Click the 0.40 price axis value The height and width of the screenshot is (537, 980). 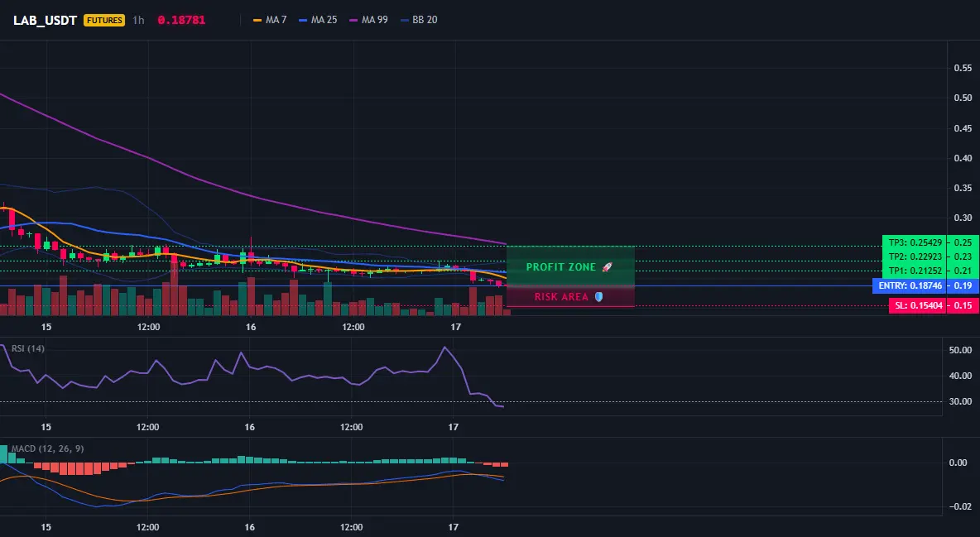(x=963, y=158)
